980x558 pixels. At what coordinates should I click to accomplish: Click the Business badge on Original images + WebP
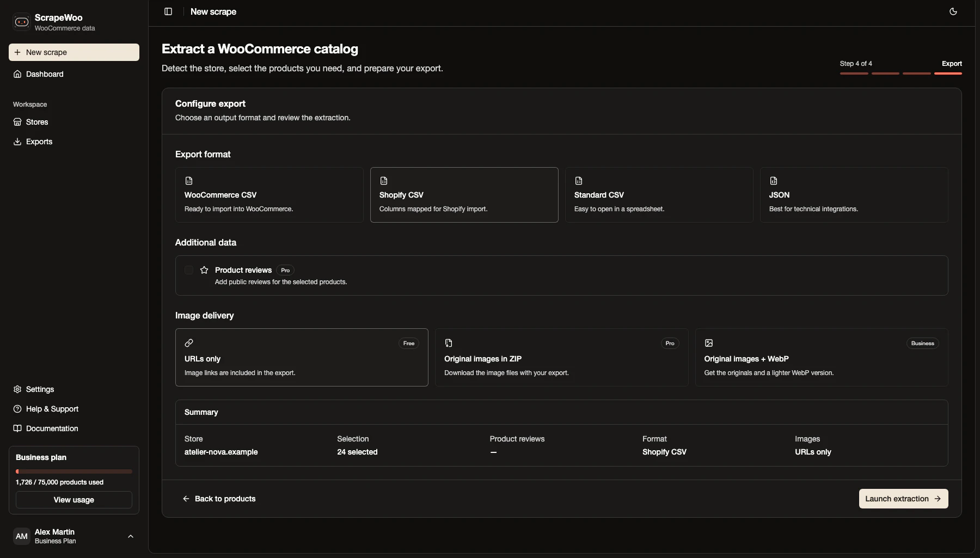[923, 343]
